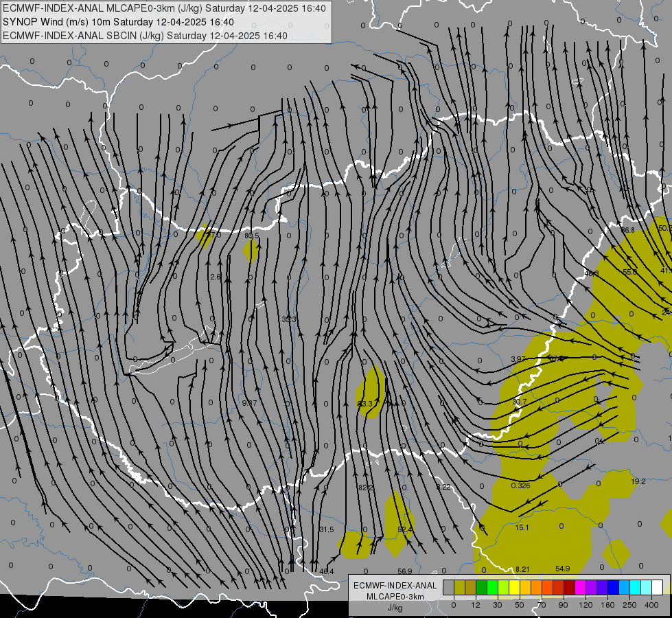Viewport: 672px width, 618px height.
Task: Click the 0.326 value on the map
Action: pyautogui.click(x=521, y=485)
